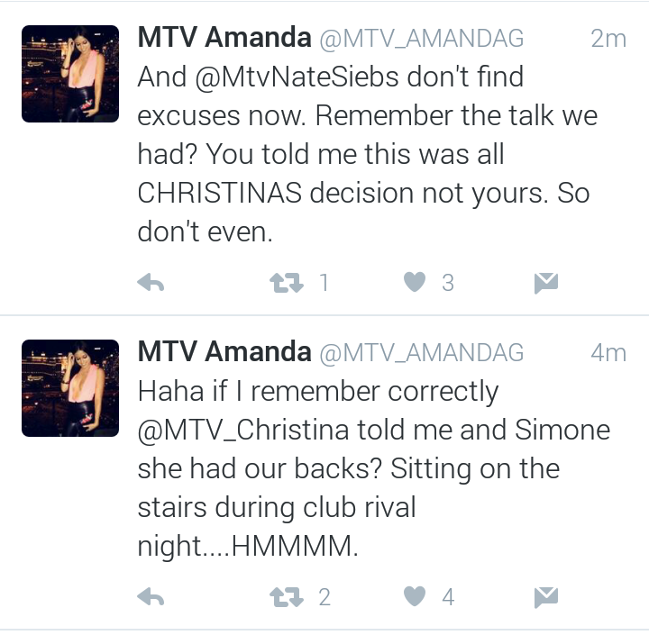Viewport: 649px width, 644px height.
Task: Like the tweet about club rival night
Action: click(415, 596)
